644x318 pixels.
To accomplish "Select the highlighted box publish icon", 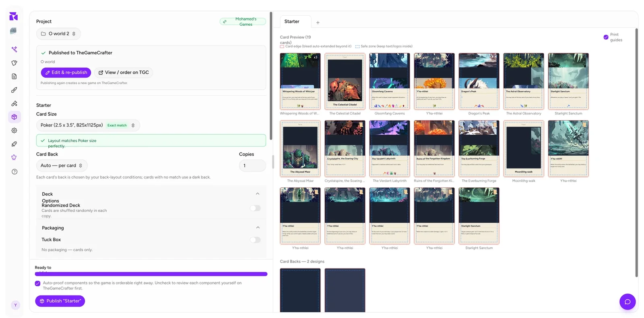I will (14, 117).
